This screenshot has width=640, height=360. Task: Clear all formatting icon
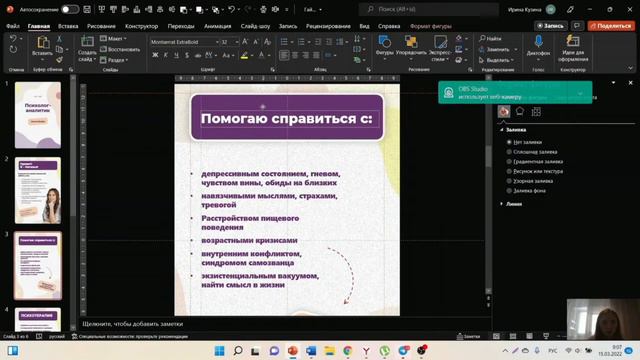pyautogui.click(x=267, y=42)
